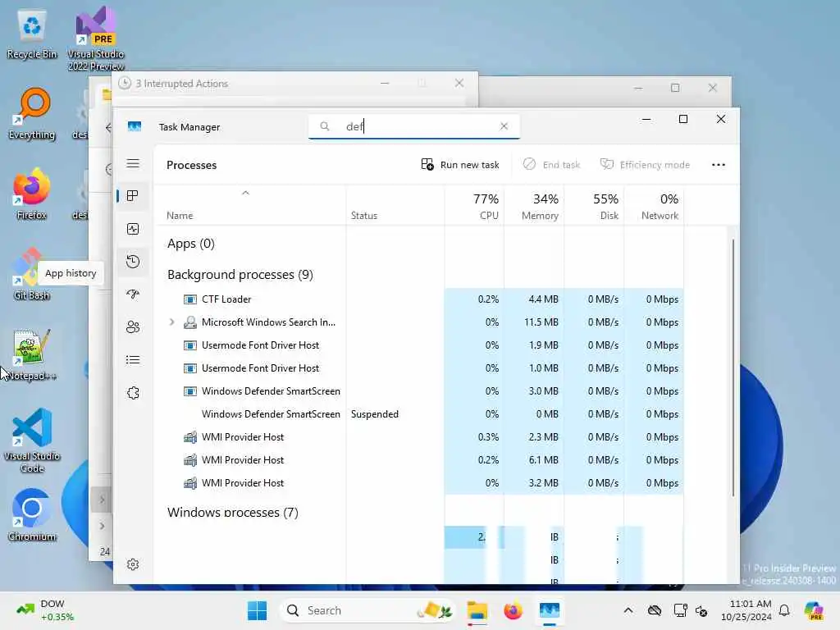Expand Microsoft Windows Search Indexer row
The height and width of the screenshot is (630, 840).
(x=172, y=322)
